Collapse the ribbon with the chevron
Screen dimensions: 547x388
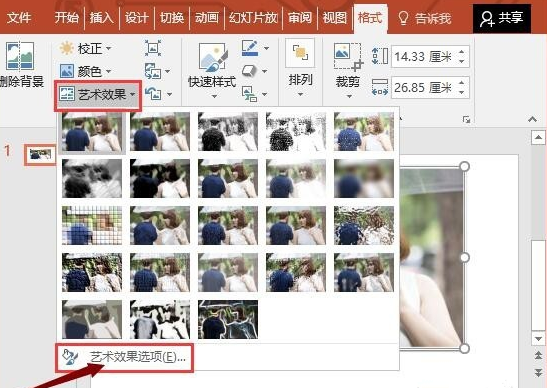coord(532,119)
